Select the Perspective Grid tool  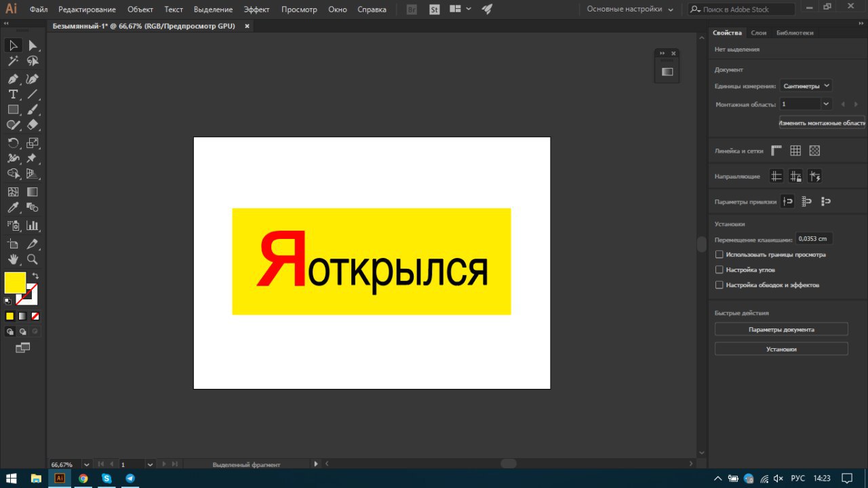pos(32,174)
